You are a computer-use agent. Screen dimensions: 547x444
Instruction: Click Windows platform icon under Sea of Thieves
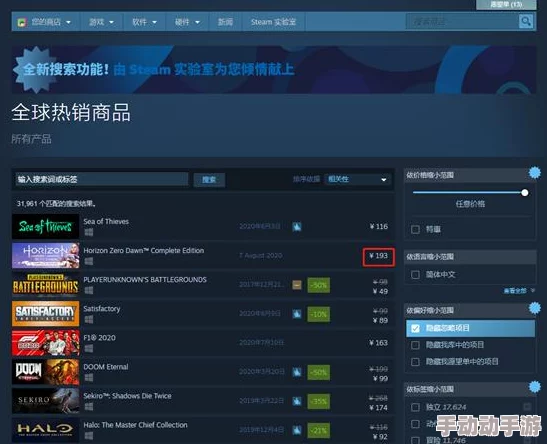[x=89, y=232]
